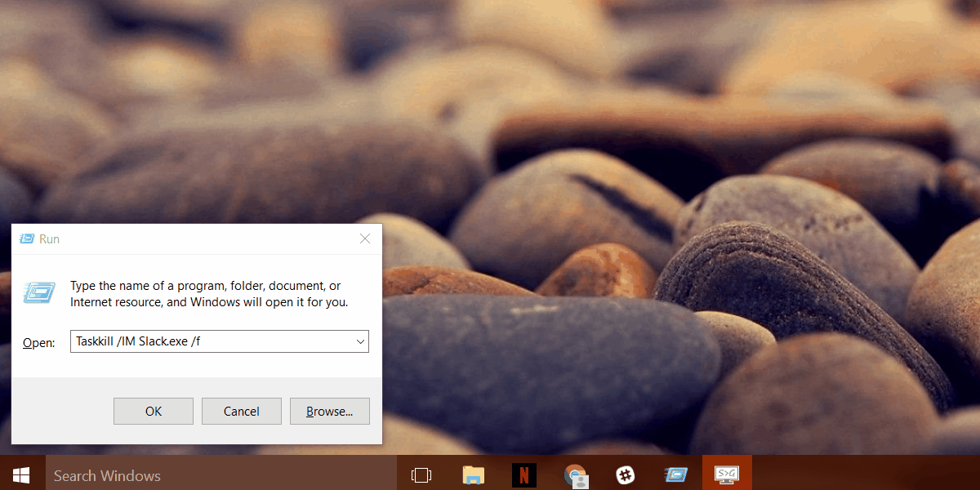The image size is (980, 490).
Task: Cancel the Run dialog
Action: (x=242, y=412)
